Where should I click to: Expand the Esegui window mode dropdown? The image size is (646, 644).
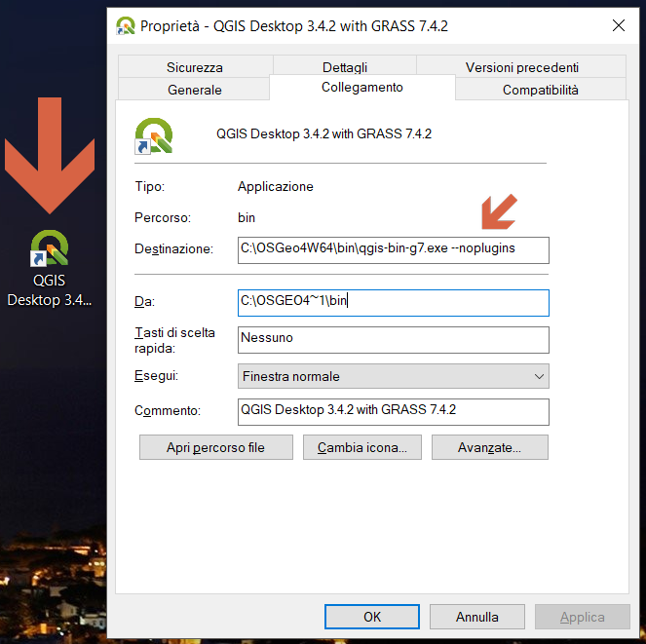click(x=393, y=376)
